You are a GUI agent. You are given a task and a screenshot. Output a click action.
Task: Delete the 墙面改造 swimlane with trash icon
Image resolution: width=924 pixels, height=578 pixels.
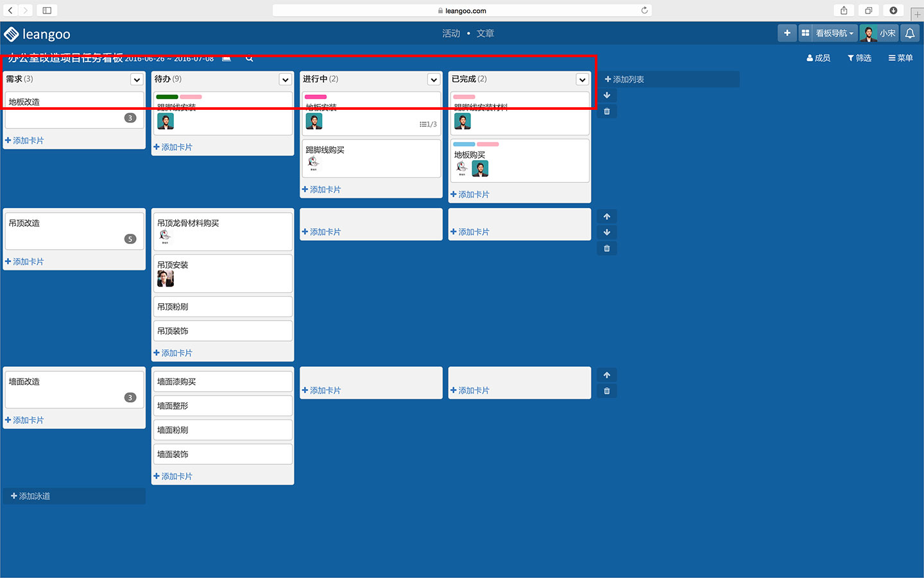coord(606,391)
